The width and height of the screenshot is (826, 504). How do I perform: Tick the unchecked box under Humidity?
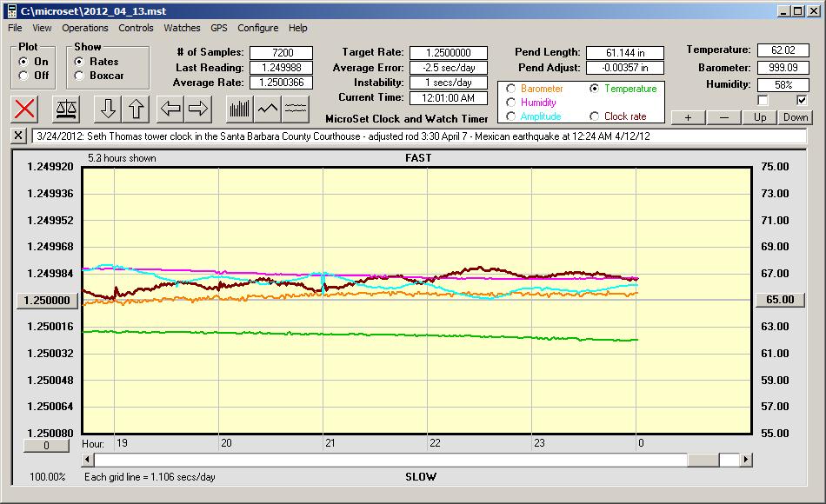coord(763,100)
